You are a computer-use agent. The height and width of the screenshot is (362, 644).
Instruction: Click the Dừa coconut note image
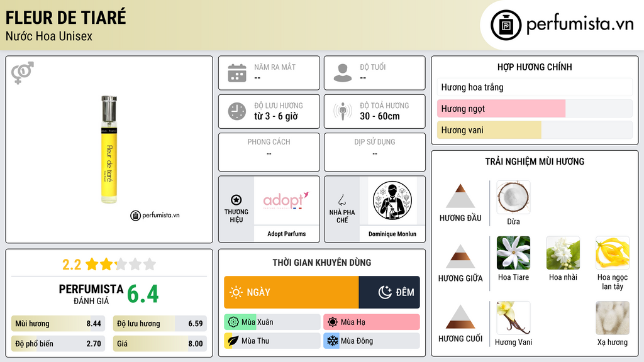click(x=513, y=197)
